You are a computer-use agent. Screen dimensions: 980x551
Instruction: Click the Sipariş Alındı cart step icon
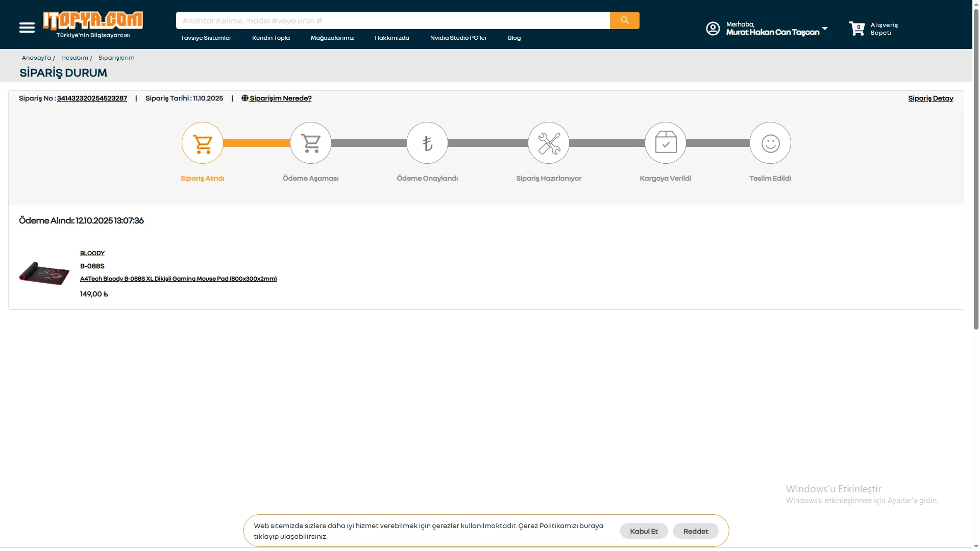(203, 143)
